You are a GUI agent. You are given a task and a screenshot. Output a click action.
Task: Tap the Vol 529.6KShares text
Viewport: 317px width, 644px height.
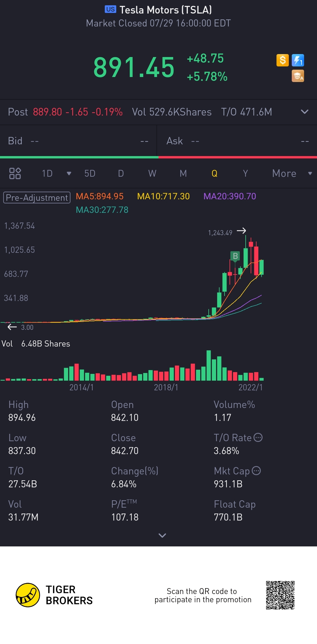point(172,112)
